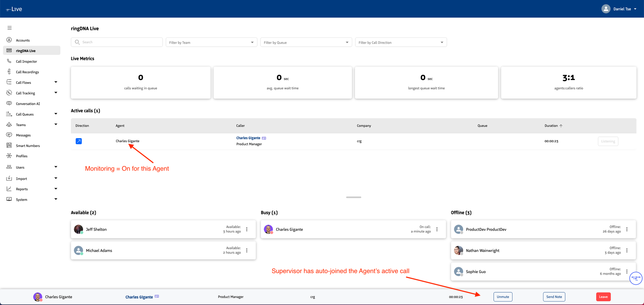Open options menu for Sophie Guo

click(x=627, y=271)
